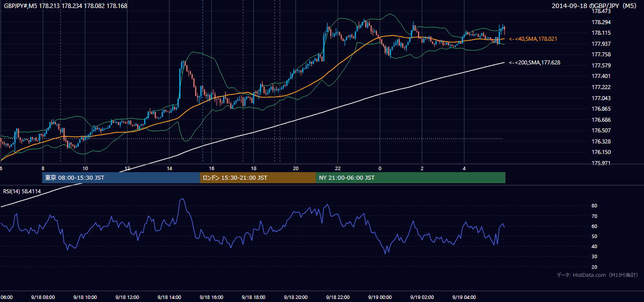Click price axis value 177.937
644x302 pixels.
tap(601, 44)
